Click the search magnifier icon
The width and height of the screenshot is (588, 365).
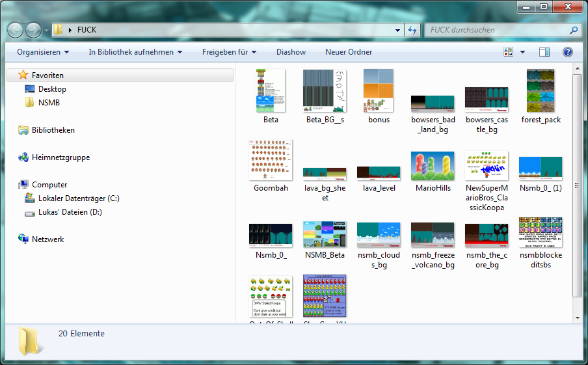574,30
